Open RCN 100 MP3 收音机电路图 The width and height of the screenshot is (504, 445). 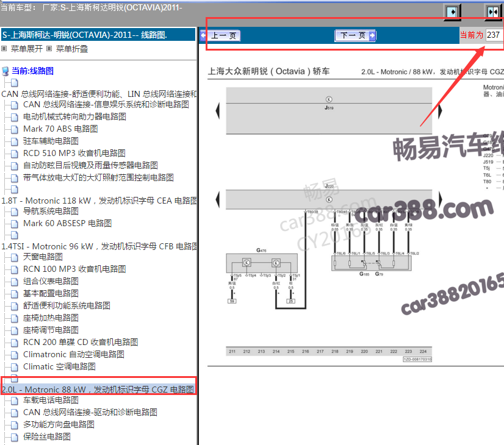[74, 269]
